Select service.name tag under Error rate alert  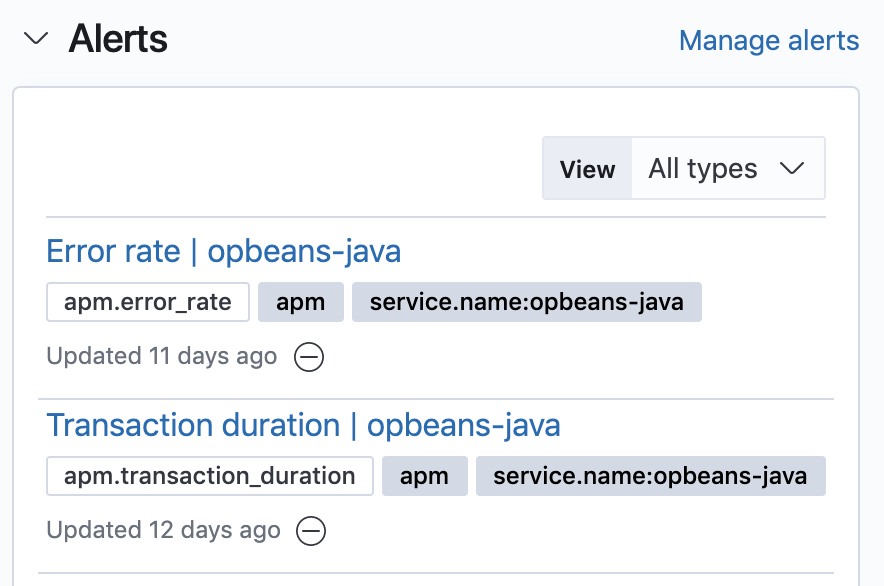(526, 302)
